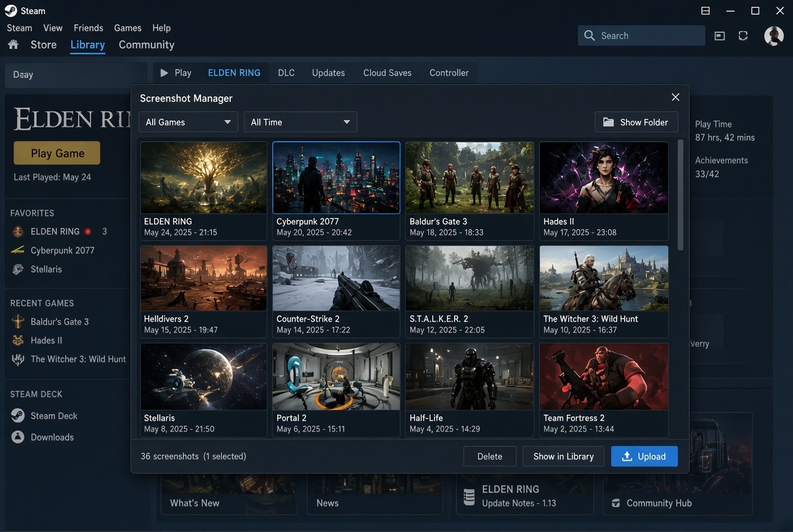
Task: Click the Hades II icon in Recent Games
Action: [18, 341]
